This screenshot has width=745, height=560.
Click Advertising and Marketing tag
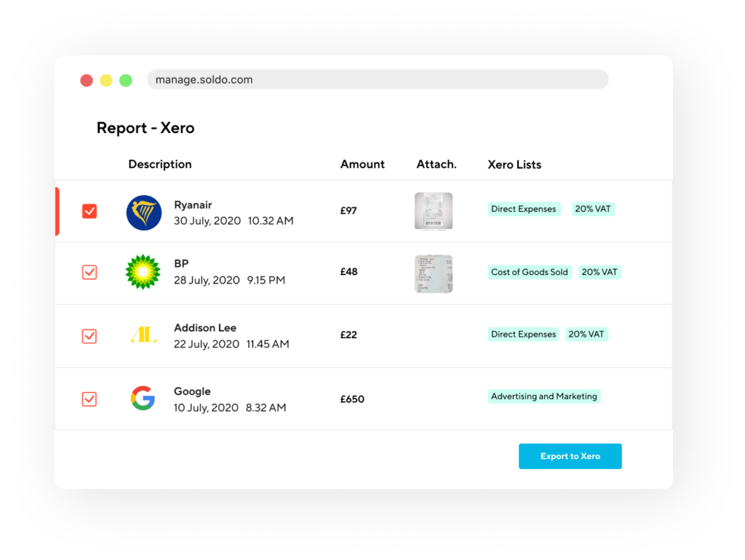tap(544, 396)
